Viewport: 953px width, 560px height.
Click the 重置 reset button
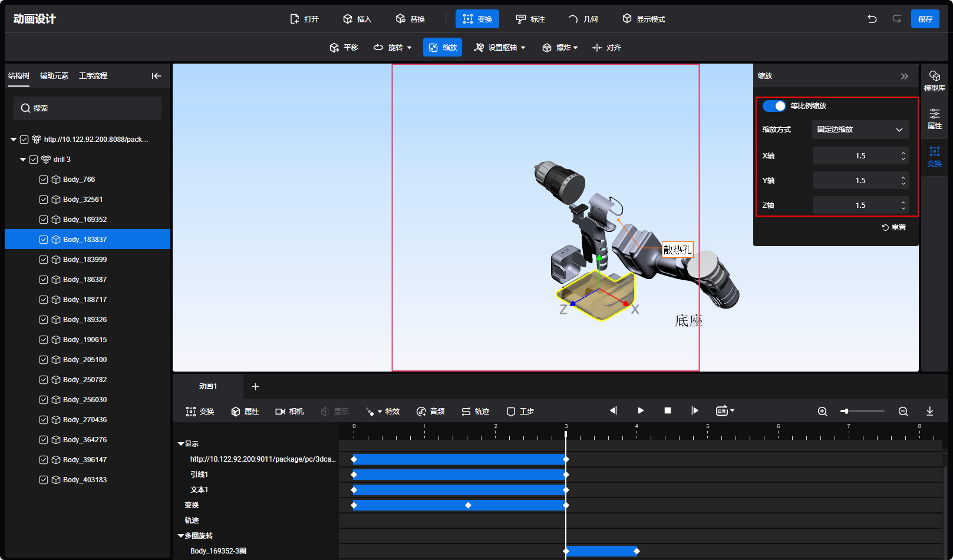tap(894, 227)
